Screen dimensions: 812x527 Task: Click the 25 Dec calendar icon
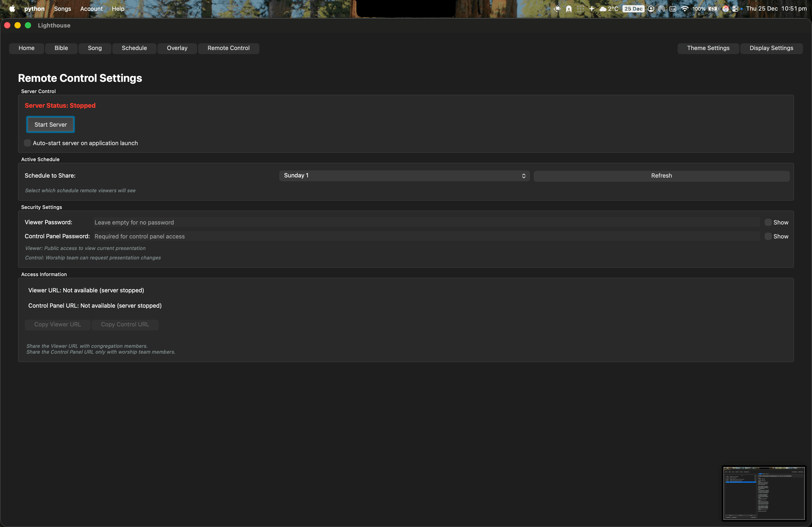point(633,9)
